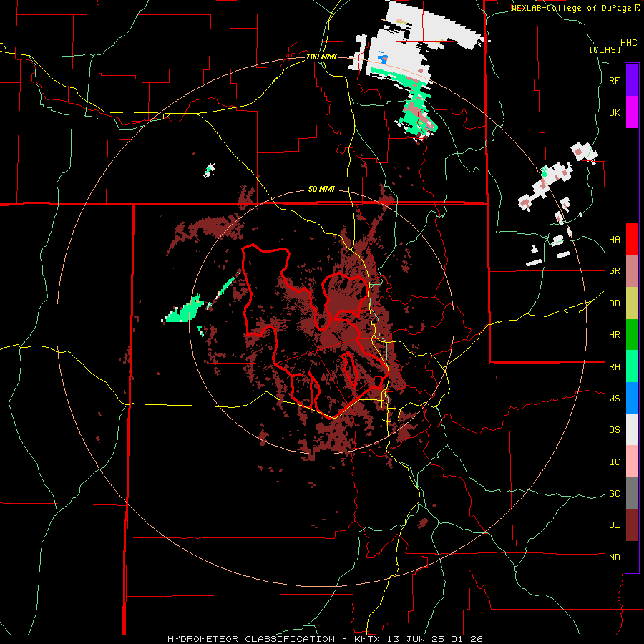Click the BD legend label
Viewport: 644px width, 644px height.
[x=614, y=303]
